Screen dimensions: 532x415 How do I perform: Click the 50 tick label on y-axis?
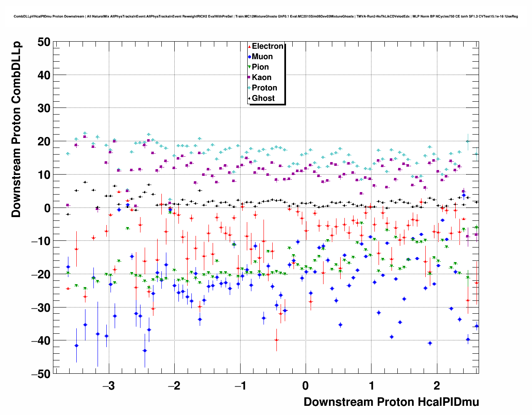pyautogui.click(x=43, y=42)
